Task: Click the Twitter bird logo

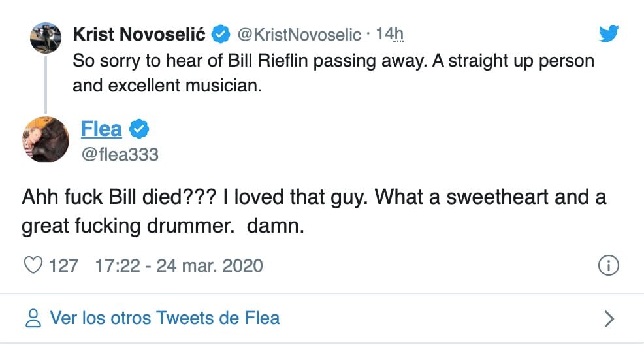Action: (x=608, y=33)
